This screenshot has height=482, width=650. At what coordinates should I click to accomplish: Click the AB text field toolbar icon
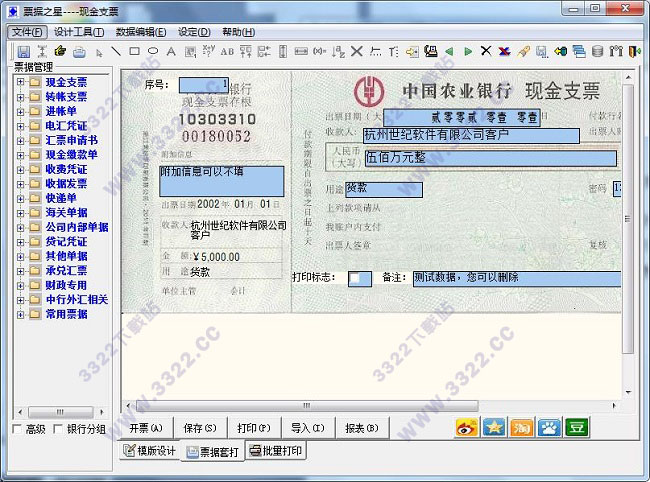coord(227,51)
